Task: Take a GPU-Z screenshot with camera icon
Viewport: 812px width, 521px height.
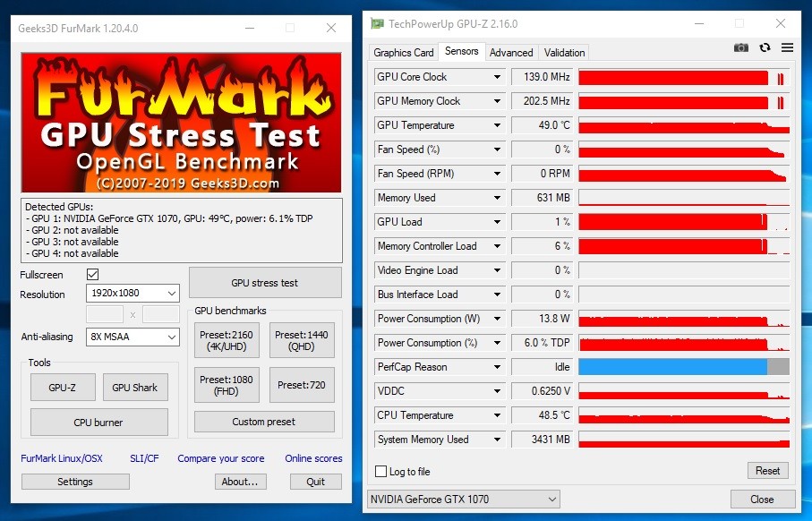Action: click(x=741, y=47)
